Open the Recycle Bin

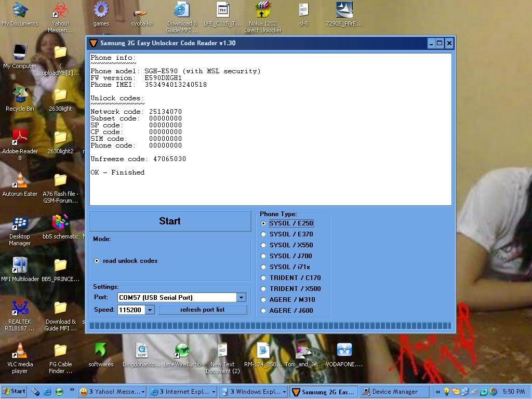(x=20, y=99)
